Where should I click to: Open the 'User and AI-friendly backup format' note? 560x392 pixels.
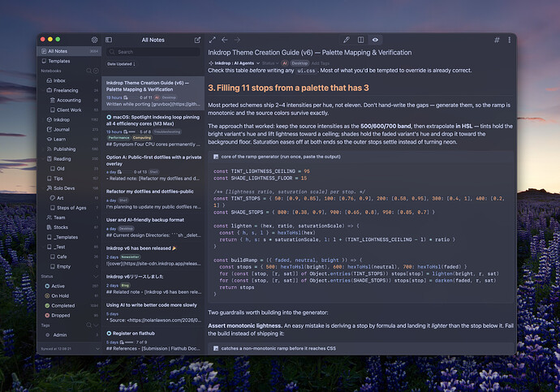153,227
